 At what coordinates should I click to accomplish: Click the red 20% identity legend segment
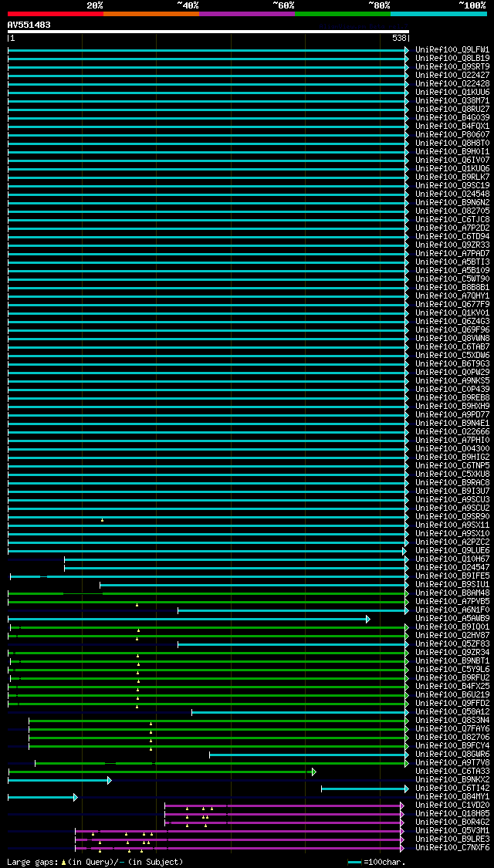56,13
